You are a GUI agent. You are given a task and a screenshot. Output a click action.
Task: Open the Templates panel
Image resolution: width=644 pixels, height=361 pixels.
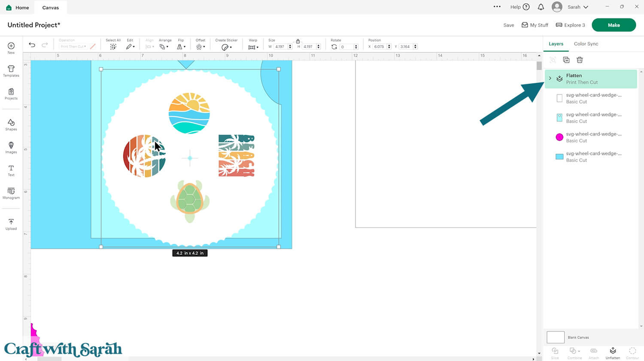point(11,71)
